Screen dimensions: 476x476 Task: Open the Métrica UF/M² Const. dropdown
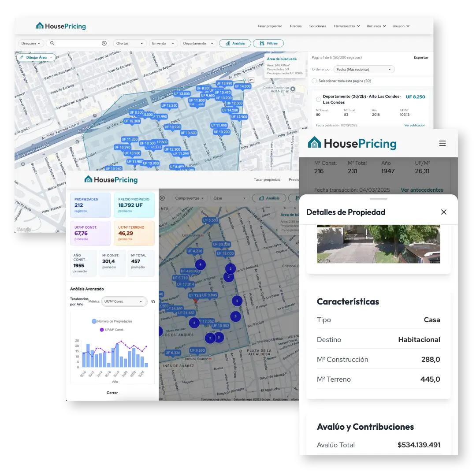[124, 301]
